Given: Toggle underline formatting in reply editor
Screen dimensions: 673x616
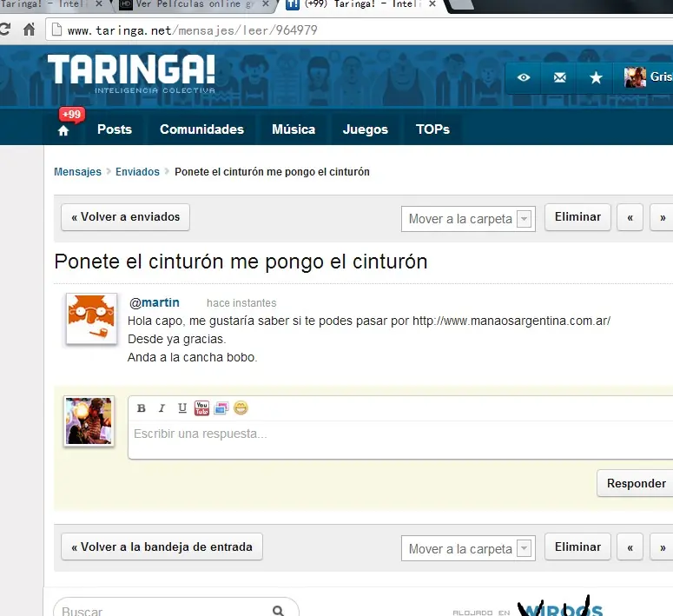Looking at the screenshot, I should coord(182,408).
